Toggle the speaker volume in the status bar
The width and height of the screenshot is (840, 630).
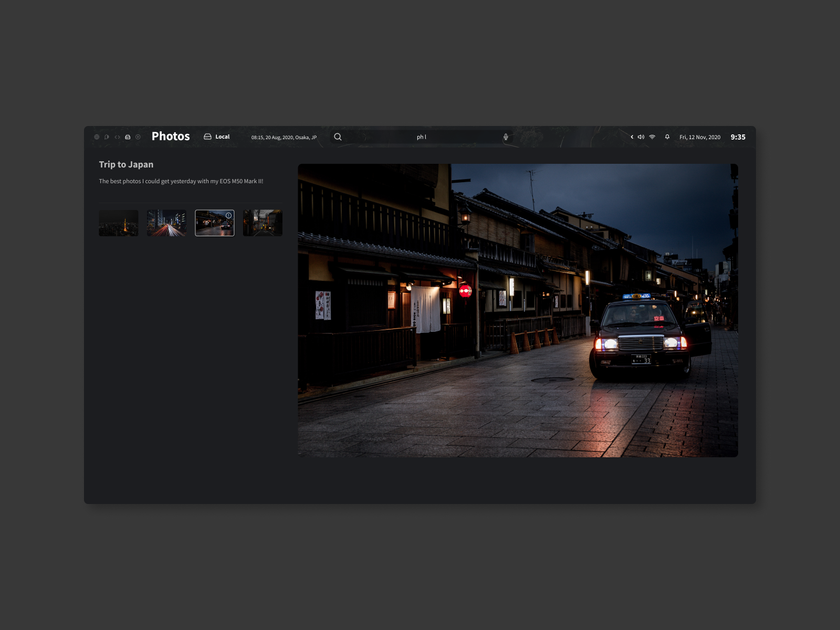pos(640,136)
